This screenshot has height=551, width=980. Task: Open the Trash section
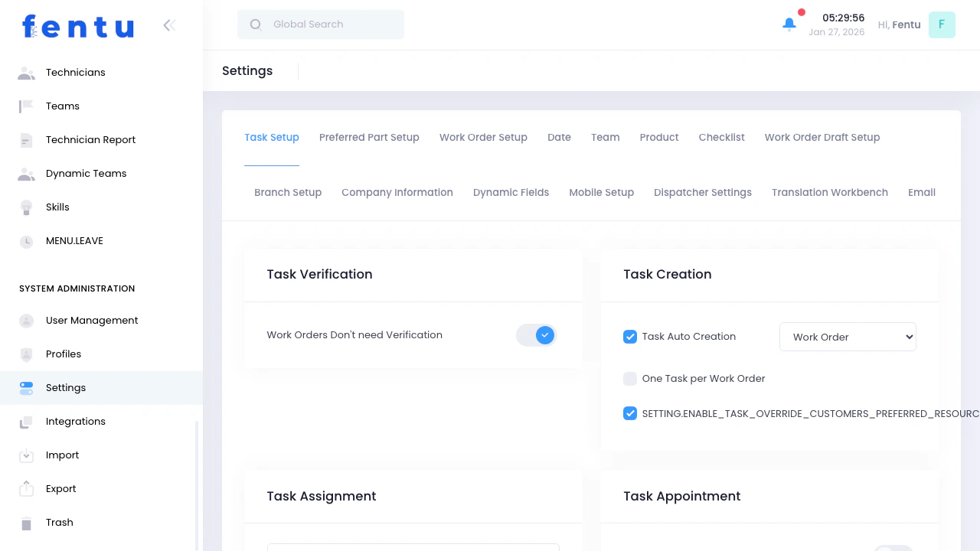[60, 522]
